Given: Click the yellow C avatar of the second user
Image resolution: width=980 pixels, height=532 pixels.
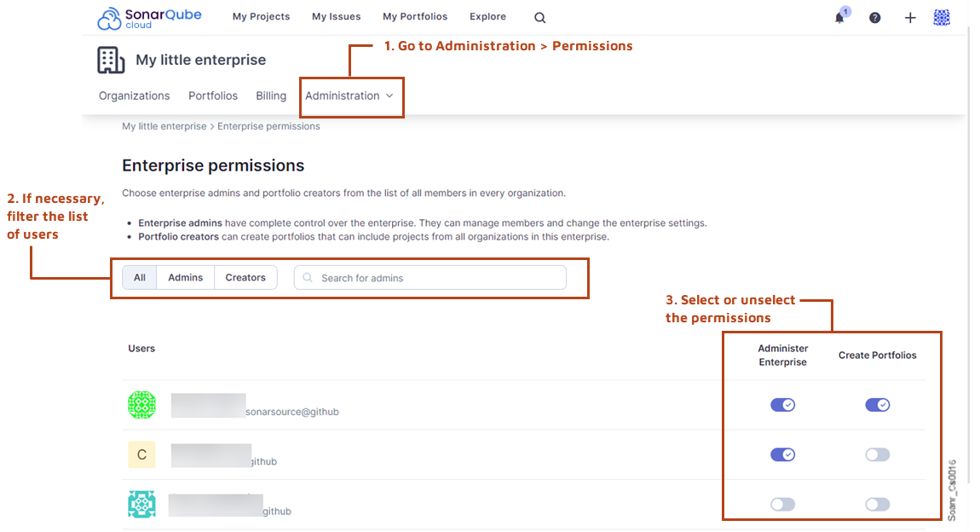Looking at the screenshot, I should click(141, 454).
